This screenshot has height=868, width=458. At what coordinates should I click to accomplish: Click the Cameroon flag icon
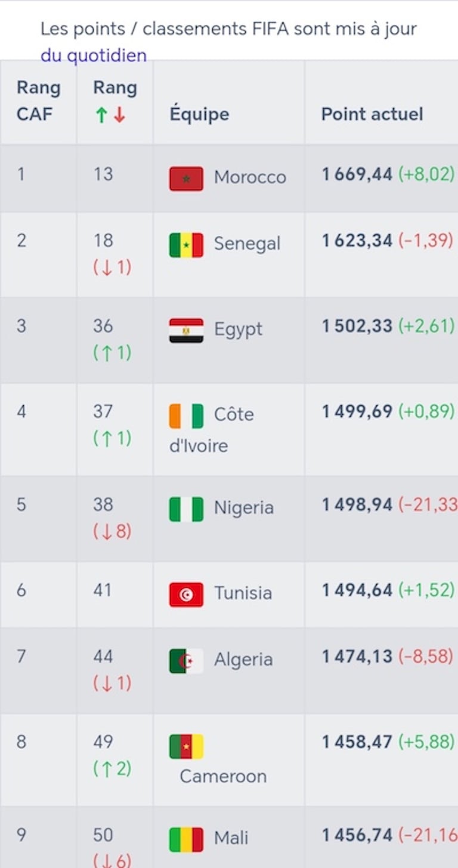tap(186, 746)
